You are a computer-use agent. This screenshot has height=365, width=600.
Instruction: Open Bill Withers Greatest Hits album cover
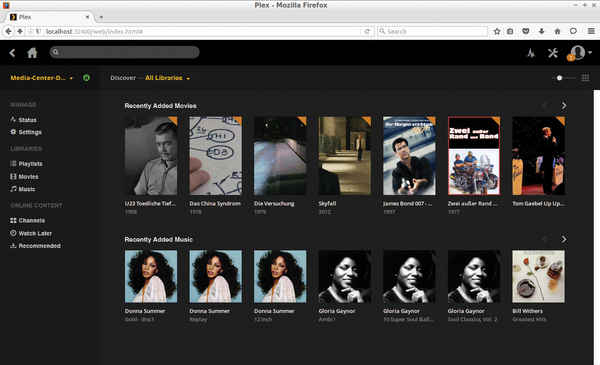tap(538, 277)
